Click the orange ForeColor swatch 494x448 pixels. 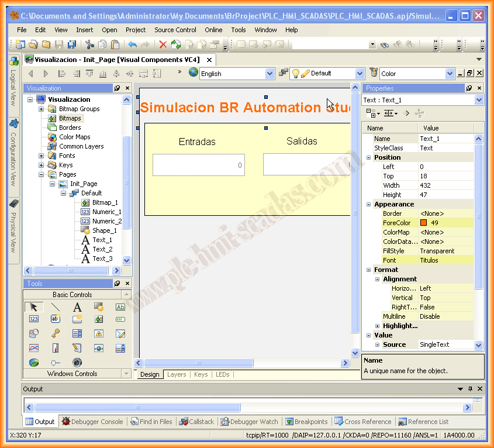[423, 223]
